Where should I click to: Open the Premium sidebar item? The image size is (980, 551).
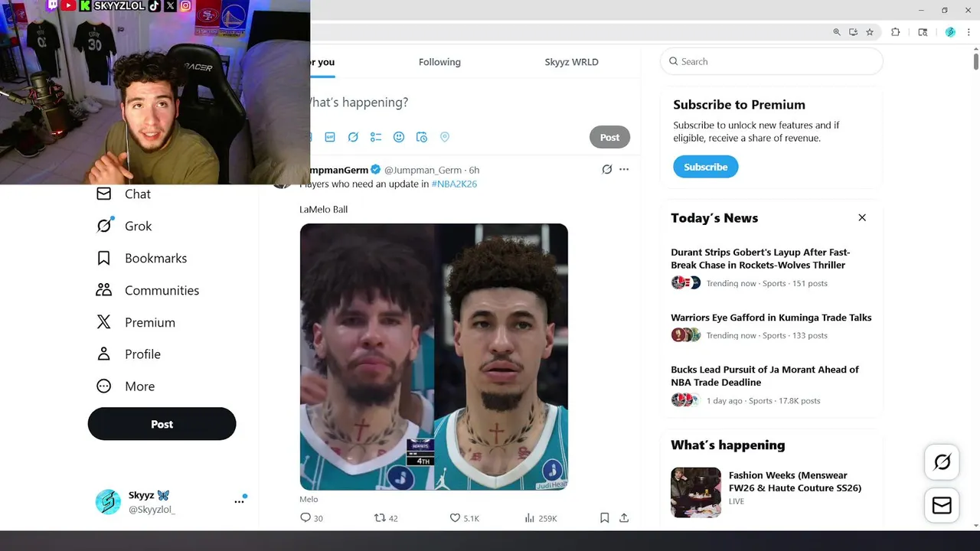pos(136,322)
